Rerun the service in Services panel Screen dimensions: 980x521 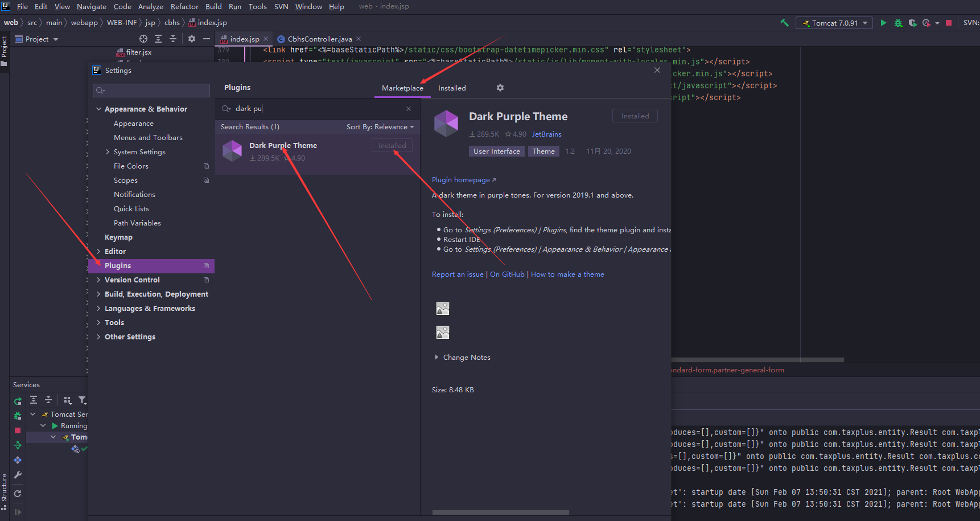[18, 401]
